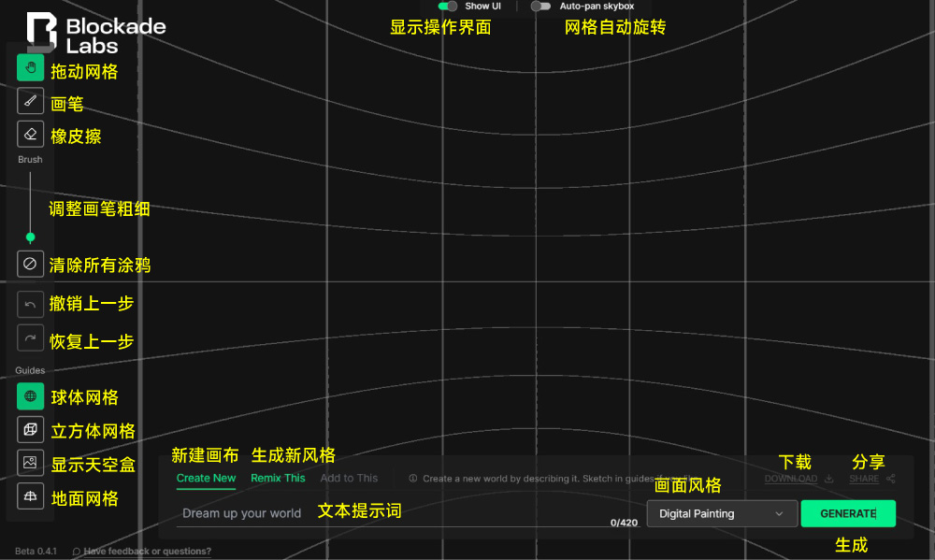
Task: Select the Create New tab
Action: click(206, 478)
